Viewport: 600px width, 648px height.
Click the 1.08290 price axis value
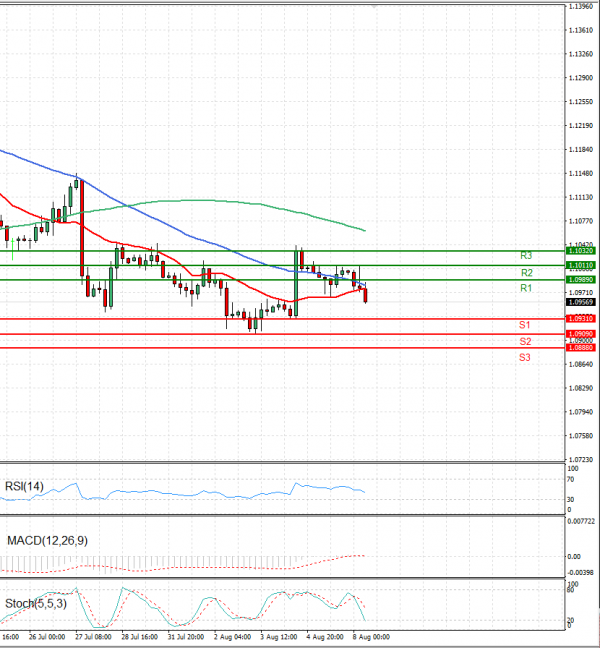(581, 388)
